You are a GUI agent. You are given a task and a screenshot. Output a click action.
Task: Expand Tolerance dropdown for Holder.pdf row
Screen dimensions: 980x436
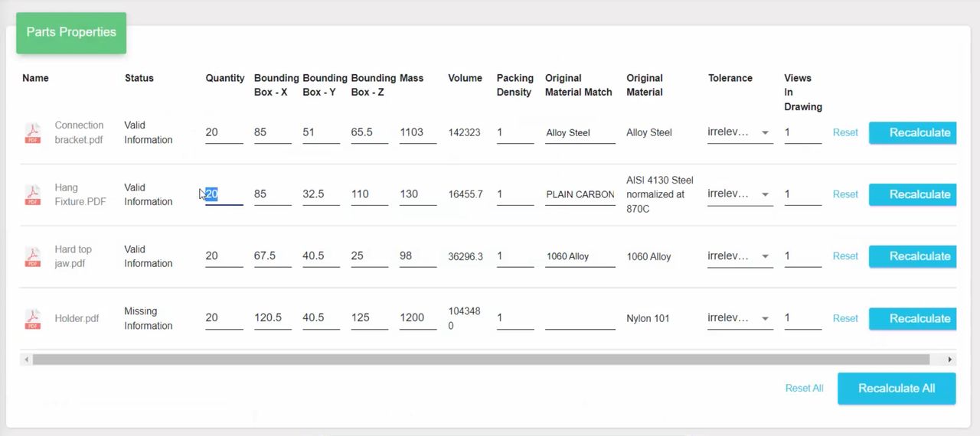(x=740, y=318)
